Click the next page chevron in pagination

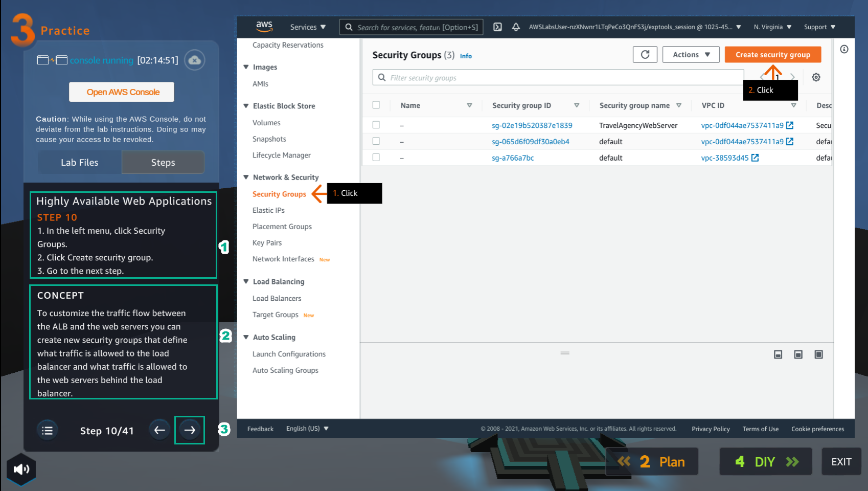793,77
